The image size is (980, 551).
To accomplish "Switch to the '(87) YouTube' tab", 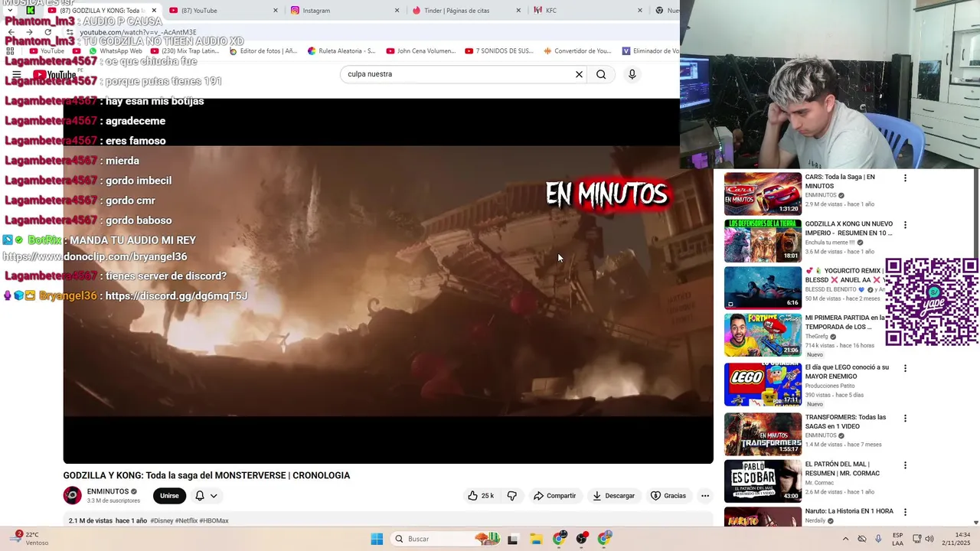I will [x=222, y=11].
